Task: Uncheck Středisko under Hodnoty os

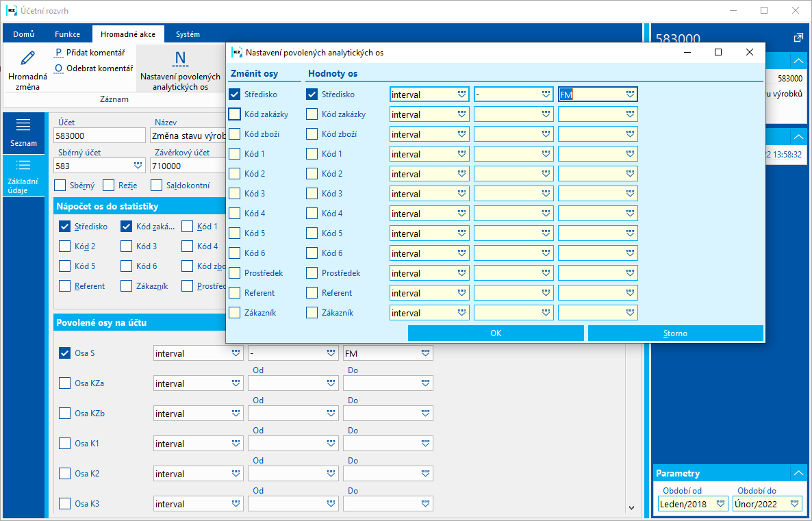Action: tap(312, 94)
